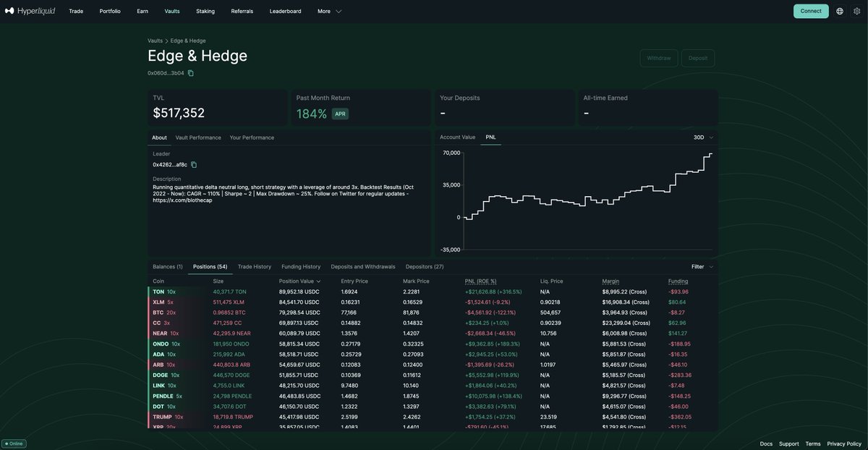
Task: Click the Connect wallet button
Action: tap(811, 11)
